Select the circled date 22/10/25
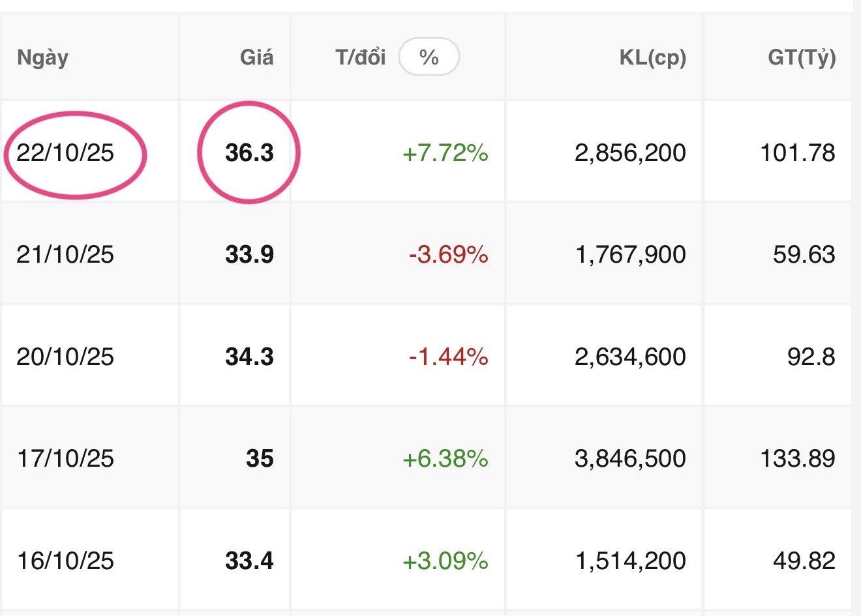Viewport: 861px width, 616px height. pyautogui.click(x=65, y=153)
